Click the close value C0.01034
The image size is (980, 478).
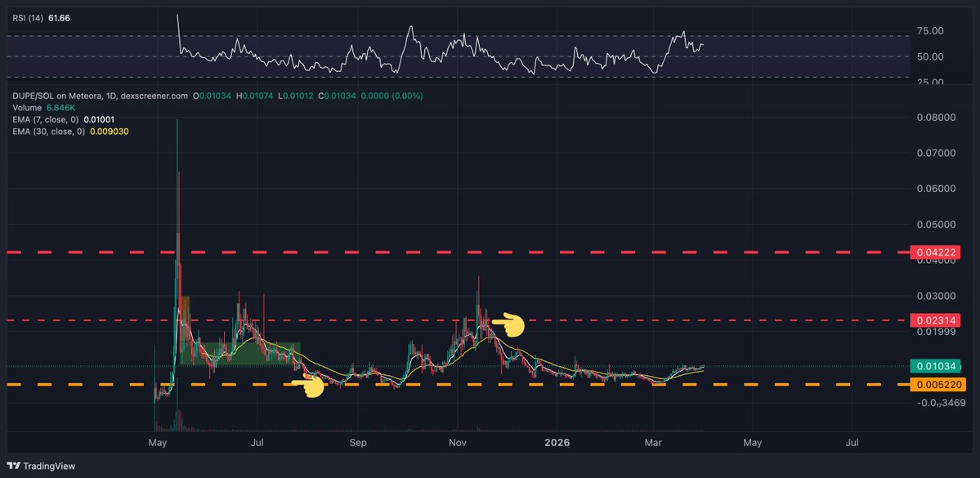(338, 96)
